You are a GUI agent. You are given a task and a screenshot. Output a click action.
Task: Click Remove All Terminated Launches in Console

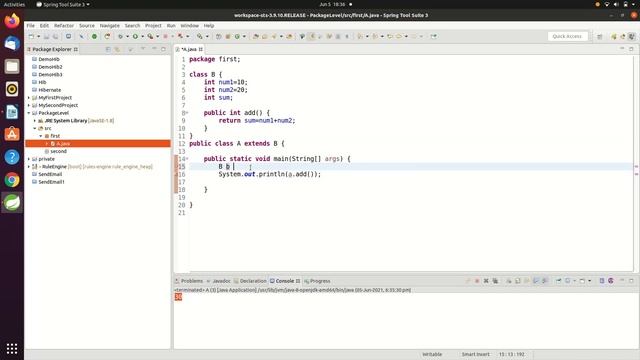click(495, 281)
